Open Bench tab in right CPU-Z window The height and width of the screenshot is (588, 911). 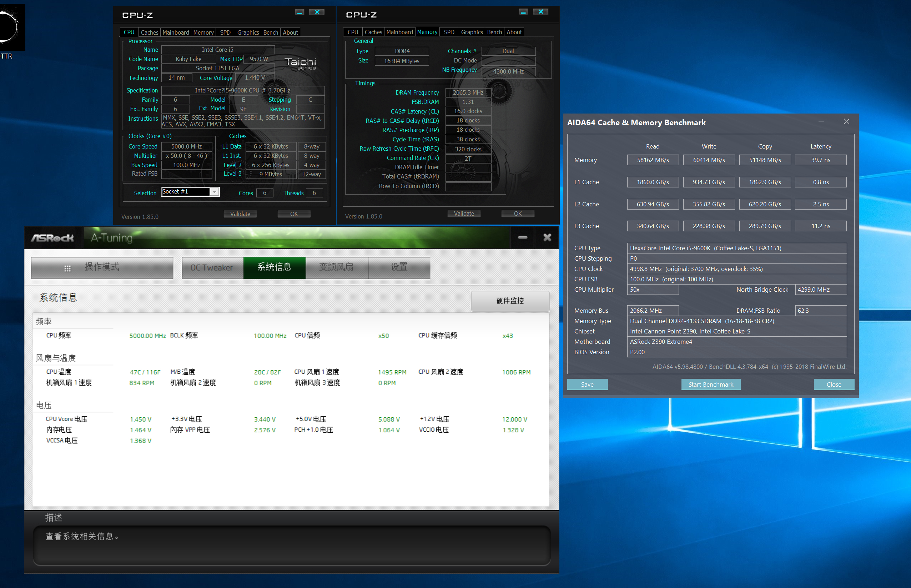[494, 32]
